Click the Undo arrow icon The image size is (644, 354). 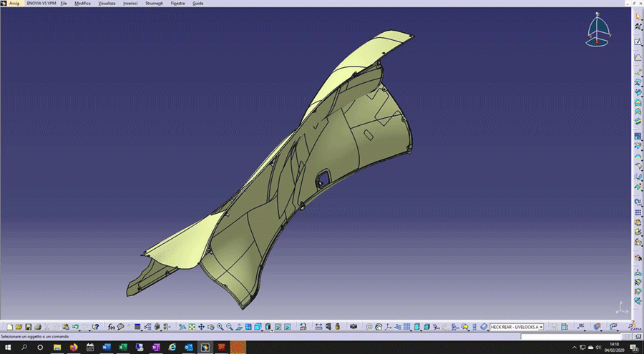(x=74, y=327)
